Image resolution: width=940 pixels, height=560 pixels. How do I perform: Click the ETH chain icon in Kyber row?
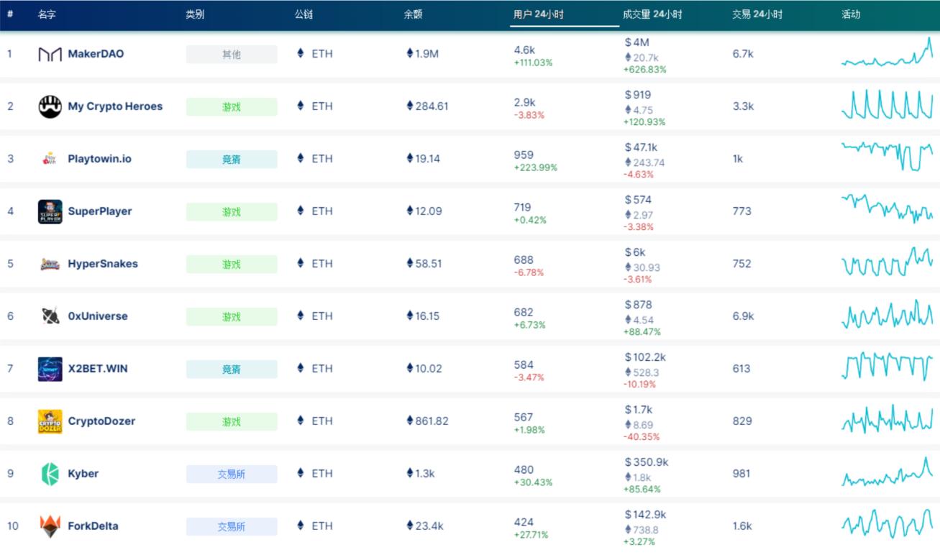(301, 474)
